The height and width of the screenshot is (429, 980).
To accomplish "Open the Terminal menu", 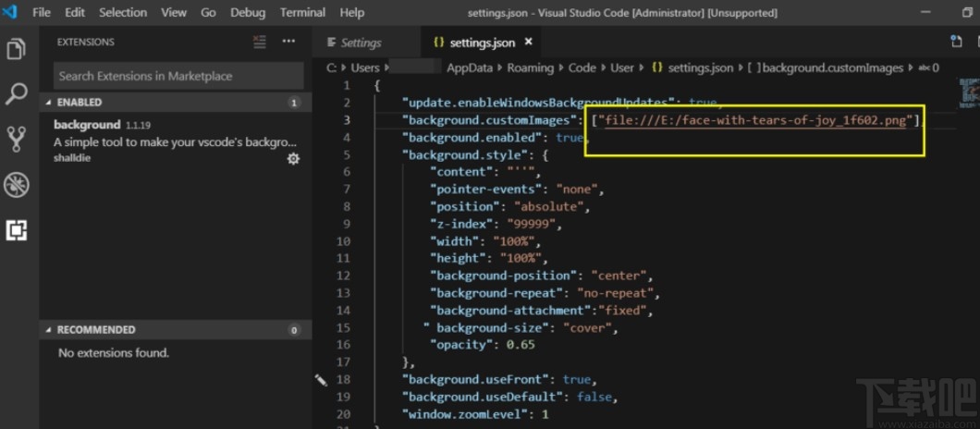I will pos(302,13).
